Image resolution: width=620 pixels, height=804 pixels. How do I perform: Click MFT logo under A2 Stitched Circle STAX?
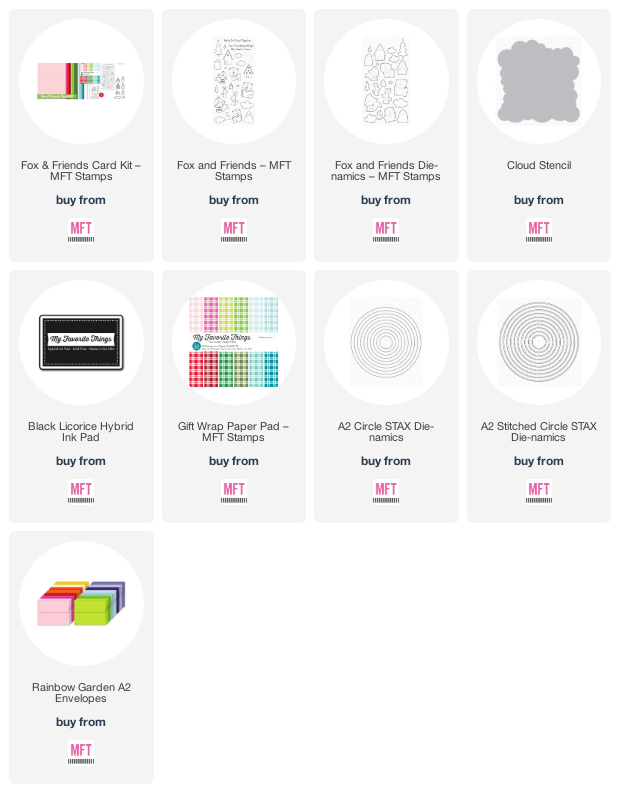tap(538, 491)
